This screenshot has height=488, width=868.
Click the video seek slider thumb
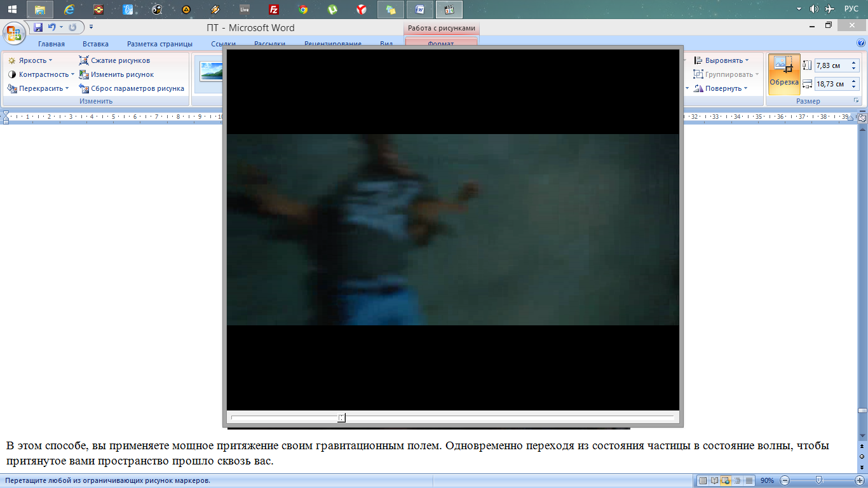tap(342, 417)
